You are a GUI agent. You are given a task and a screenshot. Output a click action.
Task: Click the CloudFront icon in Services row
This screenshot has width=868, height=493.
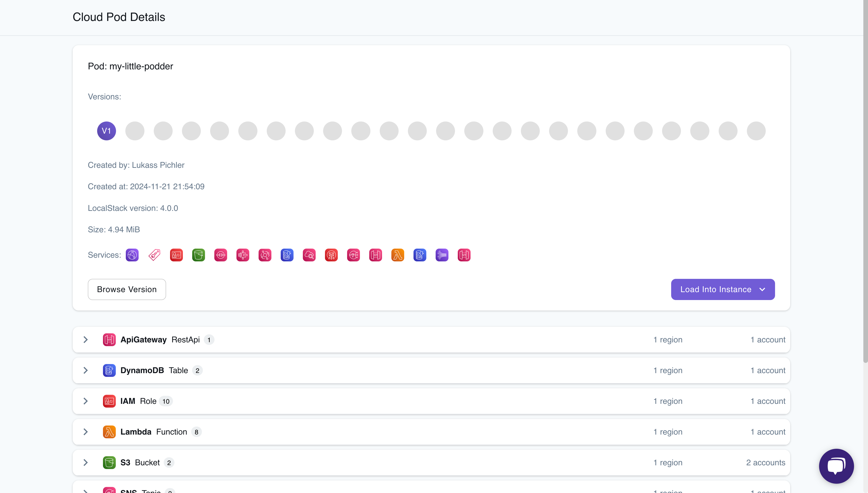pyautogui.click(x=132, y=255)
